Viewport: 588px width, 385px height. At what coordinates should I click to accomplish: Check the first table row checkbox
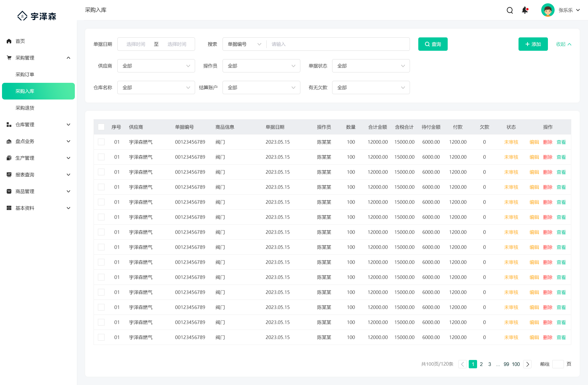coord(101,142)
